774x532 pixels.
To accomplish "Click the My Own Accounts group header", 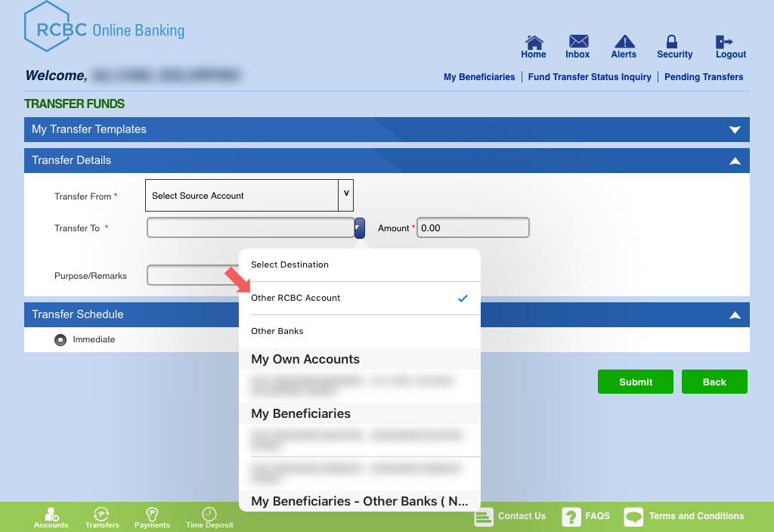I will 360,359.
